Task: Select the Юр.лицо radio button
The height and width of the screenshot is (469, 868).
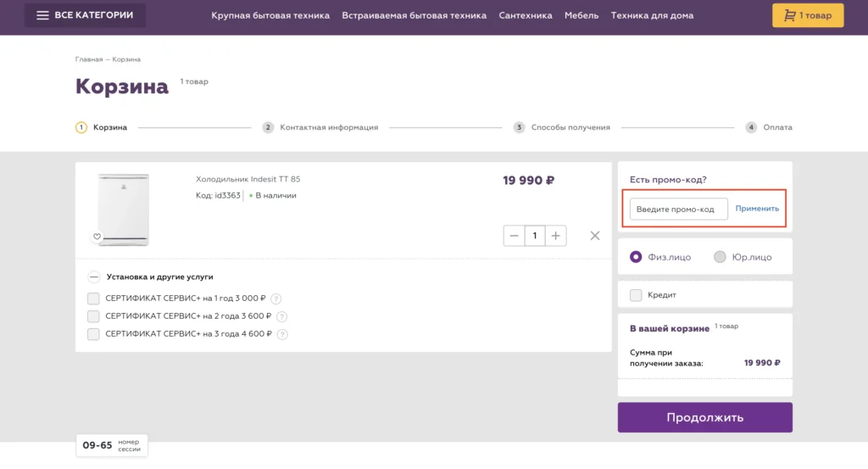Action: [x=720, y=257]
